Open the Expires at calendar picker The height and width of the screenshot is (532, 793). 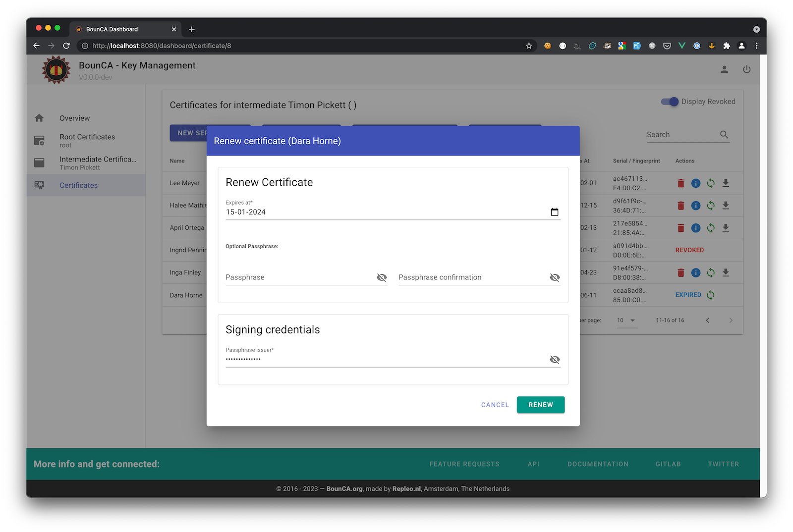tap(555, 212)
